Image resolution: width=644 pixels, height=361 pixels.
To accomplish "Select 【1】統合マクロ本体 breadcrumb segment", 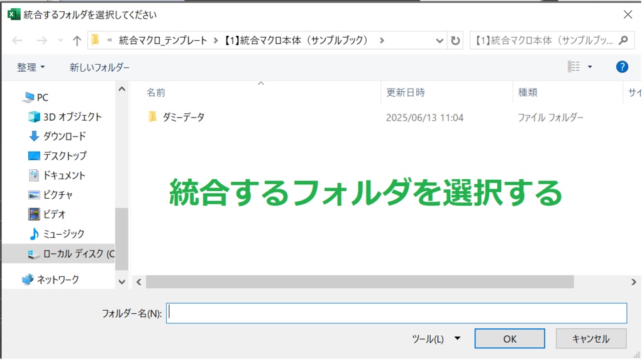I will coord(296,40).
